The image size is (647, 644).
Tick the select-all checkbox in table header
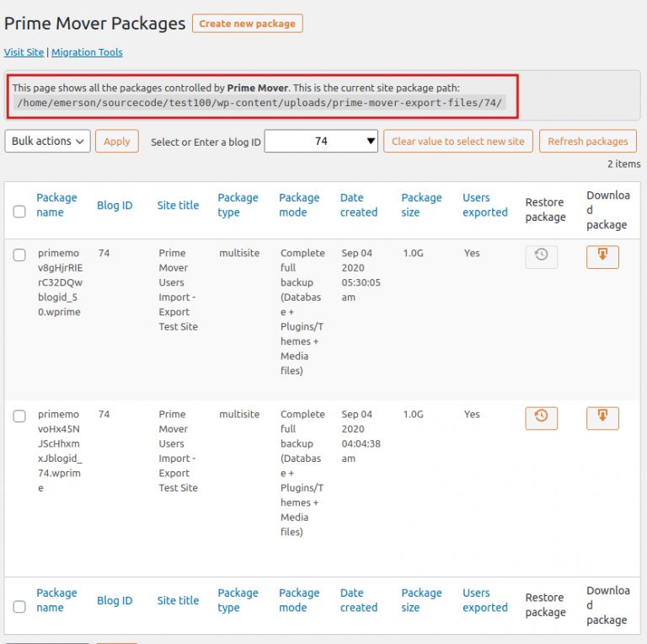pos(19,212)
